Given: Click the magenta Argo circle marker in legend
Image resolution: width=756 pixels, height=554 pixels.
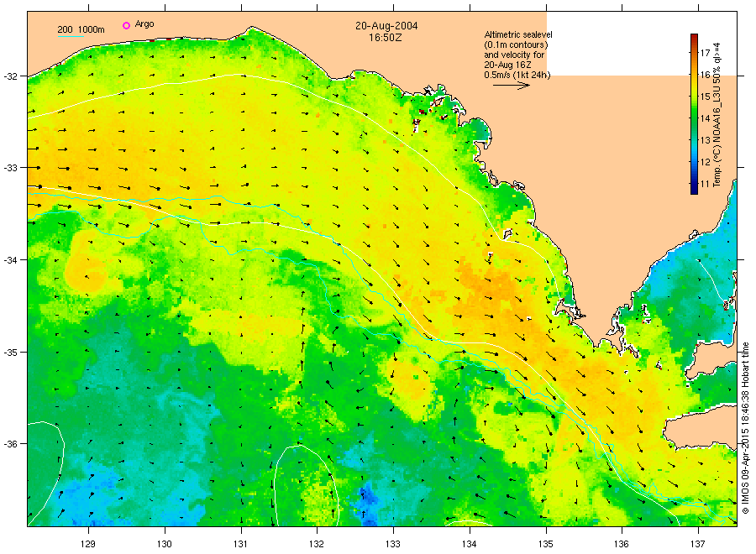Looking at the screenshot, I should tap(126, 25).
